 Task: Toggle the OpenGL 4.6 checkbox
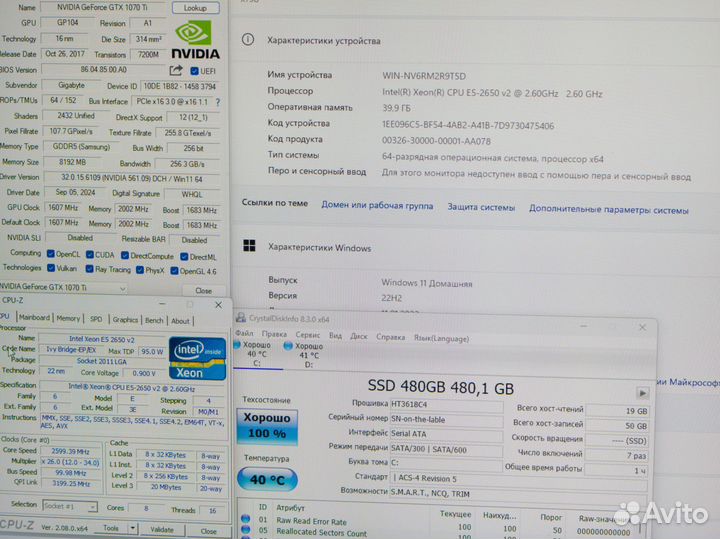coord(174,271)
